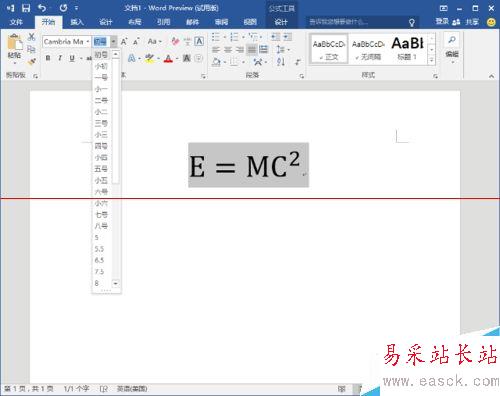Image resolution: width=500 pixels, height=396 pixels.
Task: Toggle Justify alignment
Action: [x=252, y=50]
